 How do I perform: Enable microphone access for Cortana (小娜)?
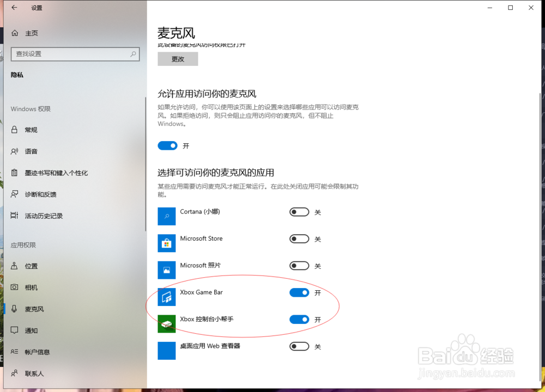point(299,212)
